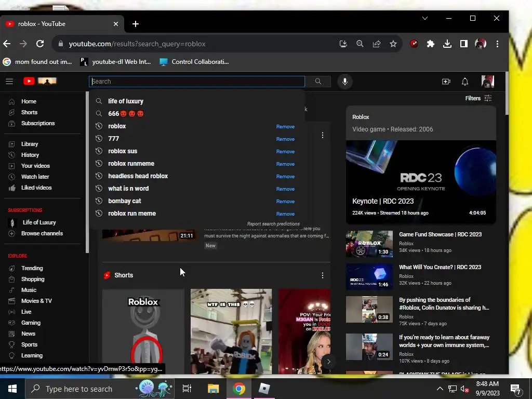Click the Chrome address bar URL
Image resolution: width=532 pixels, height=399 pixels.
tap(137, 44)
